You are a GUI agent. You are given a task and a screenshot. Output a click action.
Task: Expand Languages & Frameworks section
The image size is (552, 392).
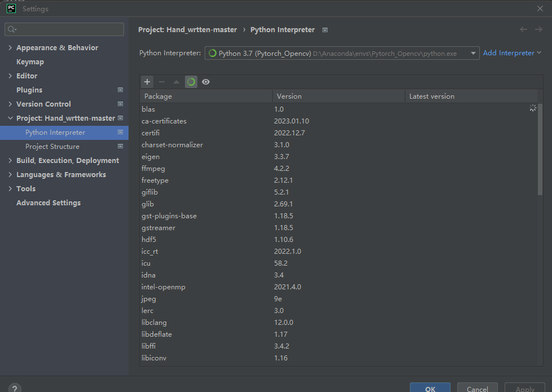pyautogui.click(x=10, y=174)
